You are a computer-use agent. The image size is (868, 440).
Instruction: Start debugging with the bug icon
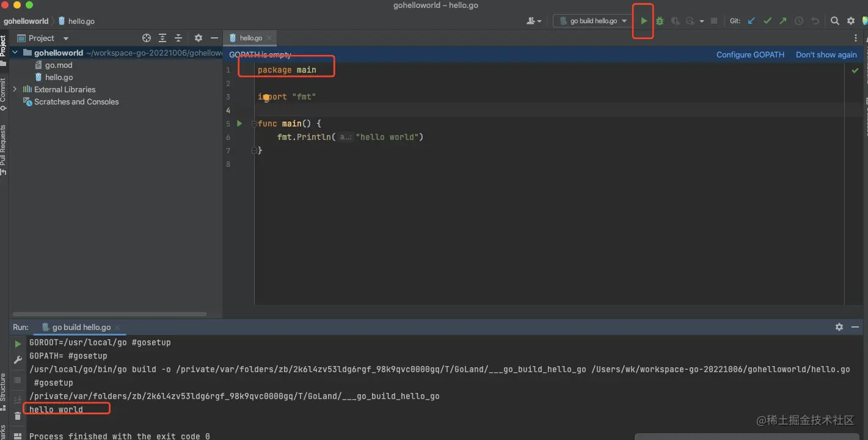point(660,21)
